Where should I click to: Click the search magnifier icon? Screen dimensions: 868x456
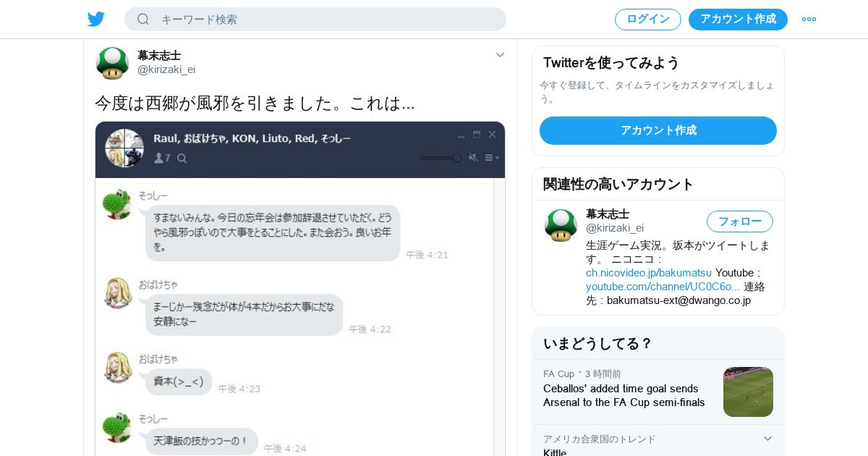tap(143, 19)
